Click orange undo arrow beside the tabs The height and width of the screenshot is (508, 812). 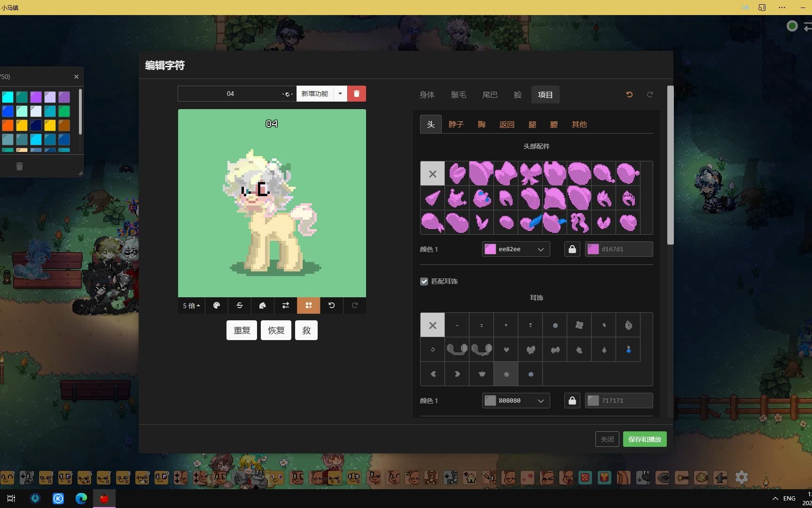click(630, 95)
